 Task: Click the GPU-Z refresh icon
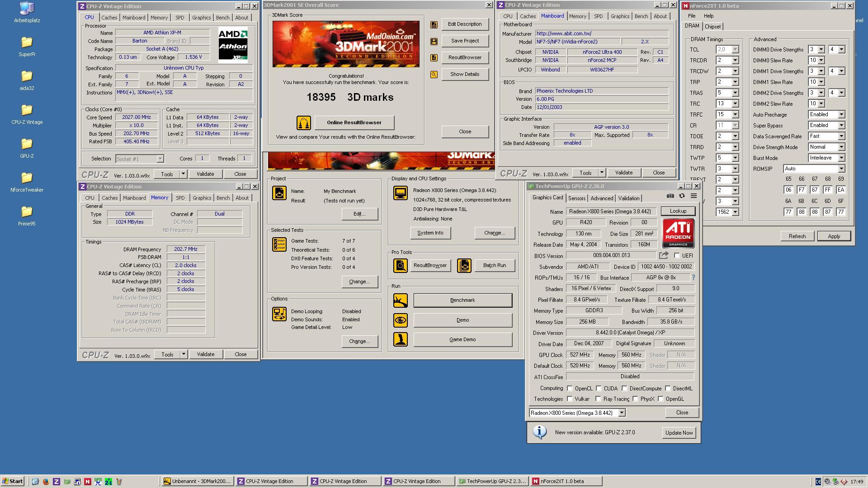click(682, 196)
